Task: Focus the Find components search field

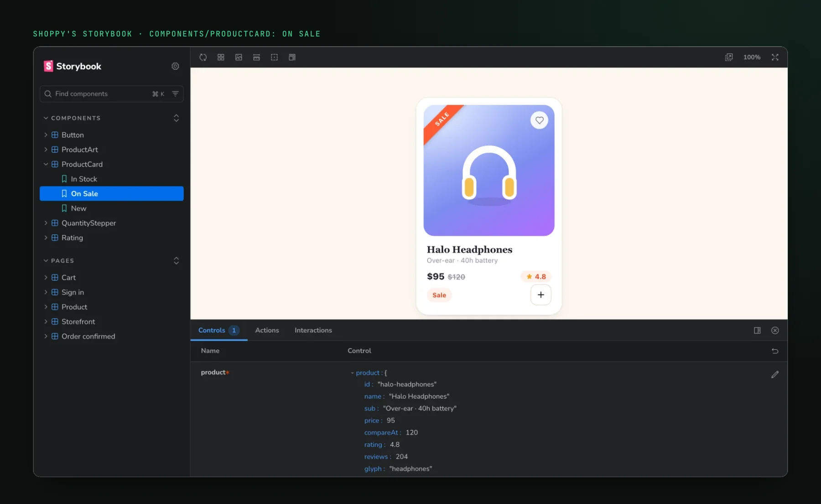Action: (x=111, y=94)
